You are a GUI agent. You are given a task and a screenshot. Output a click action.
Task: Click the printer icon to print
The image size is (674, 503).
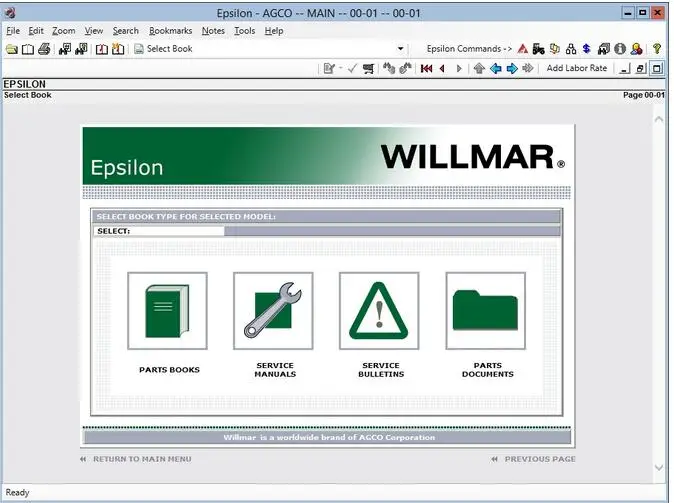[44, 49]
